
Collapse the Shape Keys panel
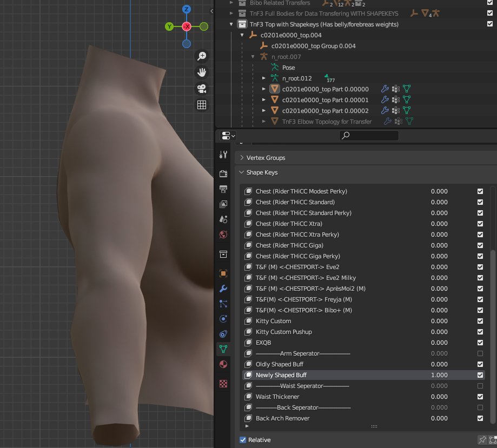pyautogui.click(x=242, y=172)
